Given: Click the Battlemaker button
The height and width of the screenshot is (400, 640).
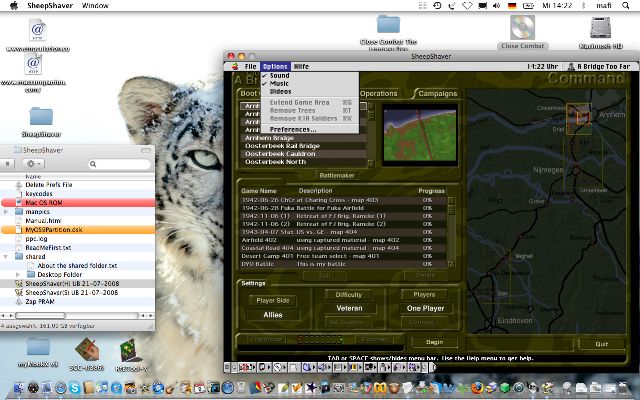Looking at the screenshot, I should click(x=337, y=176).
